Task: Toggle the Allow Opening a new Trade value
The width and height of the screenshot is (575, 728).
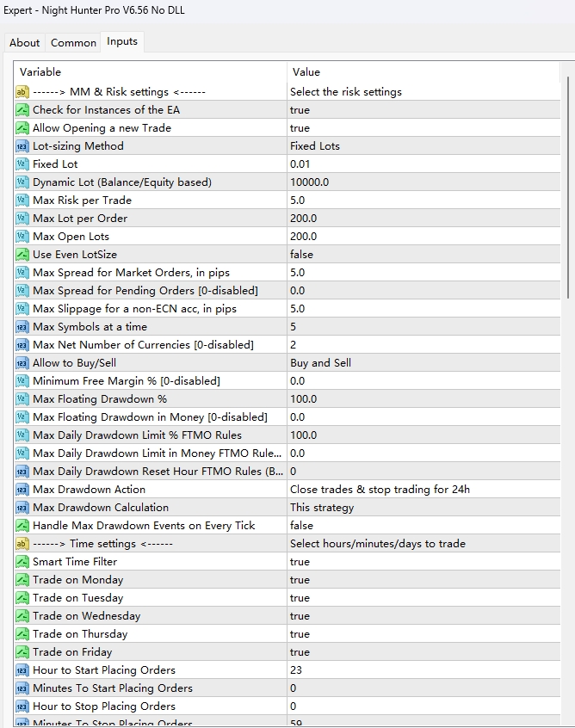Action: [300, 128]
